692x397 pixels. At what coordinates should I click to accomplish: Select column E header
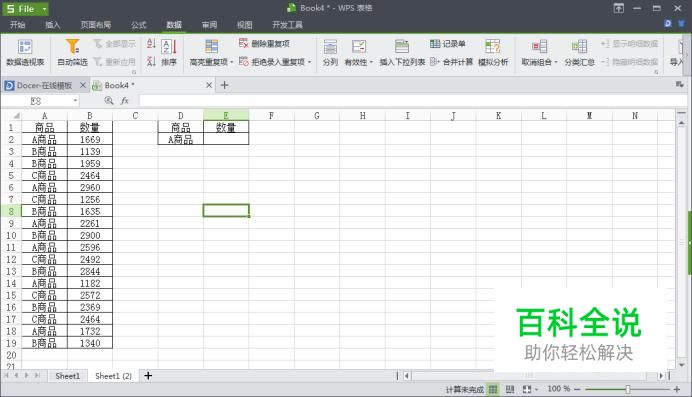[226, 116]
